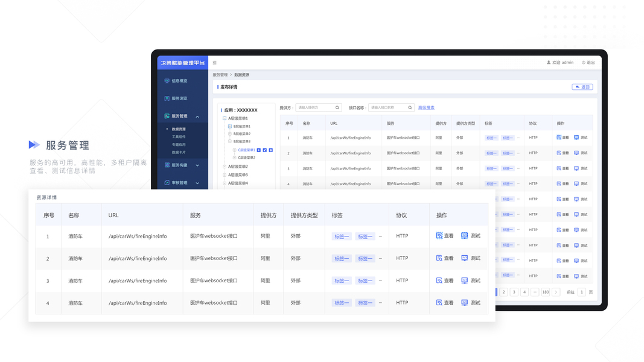Open the 高级搜索 advanced search link
This screenshot has width=644, height=362.
pyautogui.click(x=426, y=107)
